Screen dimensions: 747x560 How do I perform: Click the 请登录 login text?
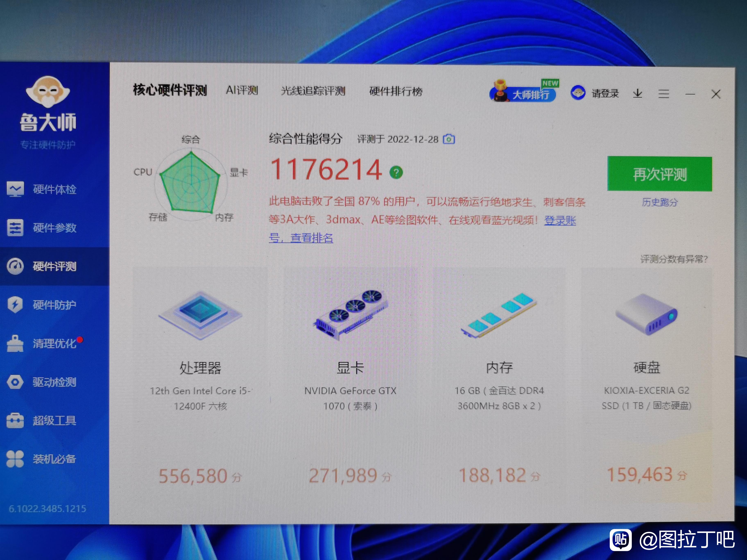[x=605, y=94]
